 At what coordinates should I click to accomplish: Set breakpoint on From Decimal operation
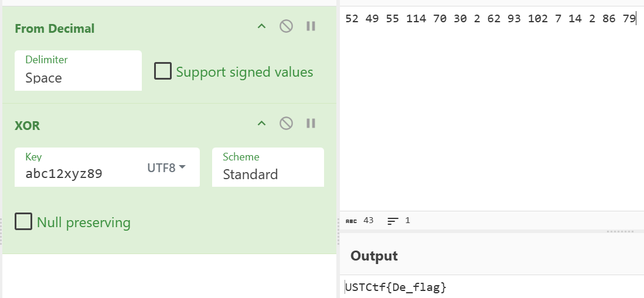(311, 26)
